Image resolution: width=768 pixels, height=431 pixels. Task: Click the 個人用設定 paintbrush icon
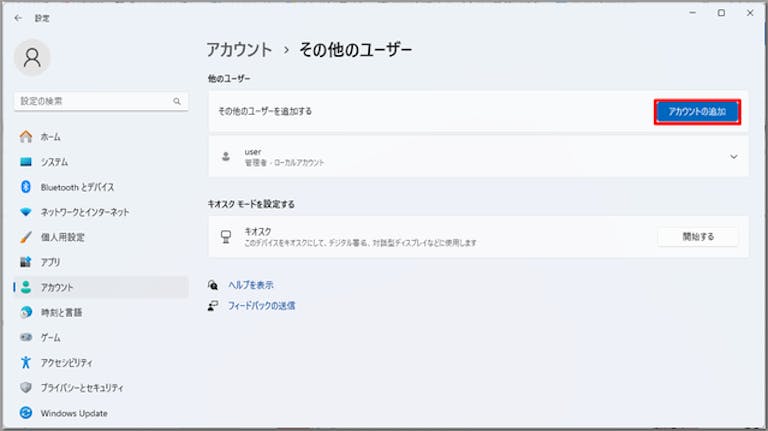coord(26,237)
